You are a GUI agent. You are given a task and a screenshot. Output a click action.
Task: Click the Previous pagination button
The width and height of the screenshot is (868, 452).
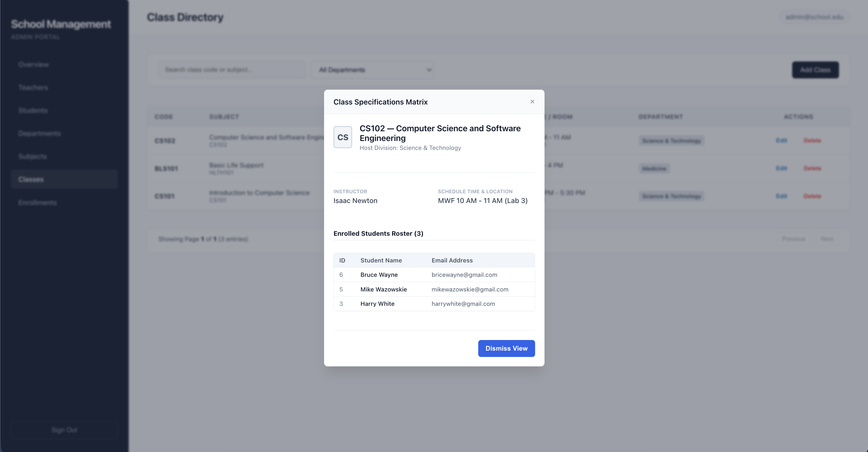point(793,239)
